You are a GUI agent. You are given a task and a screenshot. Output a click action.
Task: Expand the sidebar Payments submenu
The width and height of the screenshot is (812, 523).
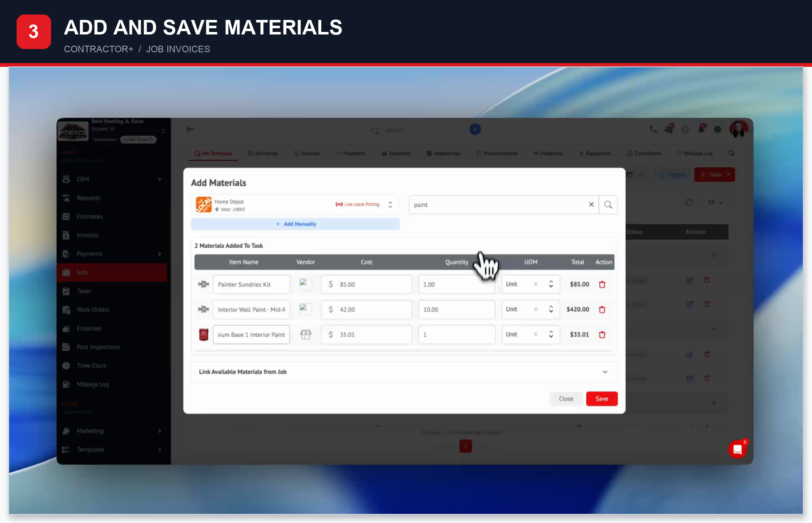pos(112,254)
